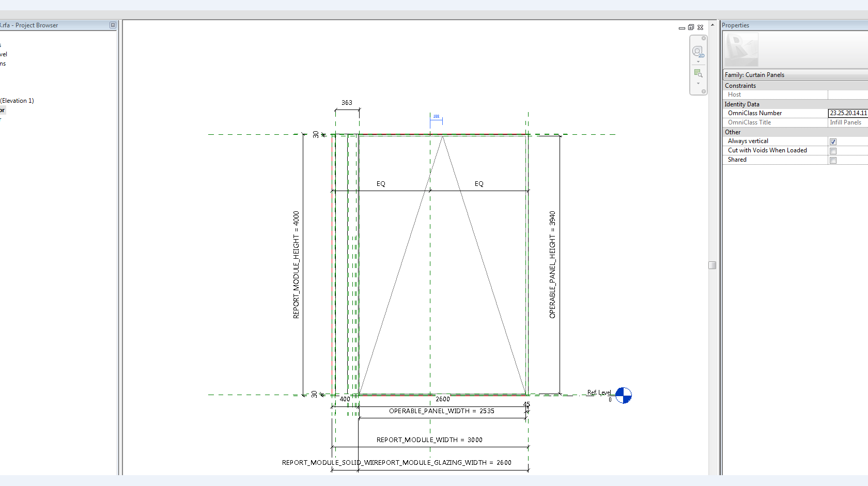Close the drawing view window
The width and height of the screenshot is (868, 486).
tap(700, 27)
